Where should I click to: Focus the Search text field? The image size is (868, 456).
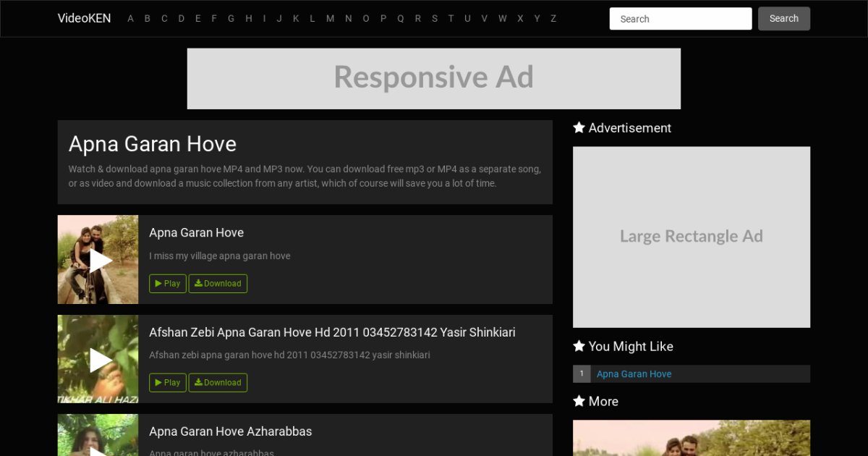[x=680, y=19]
